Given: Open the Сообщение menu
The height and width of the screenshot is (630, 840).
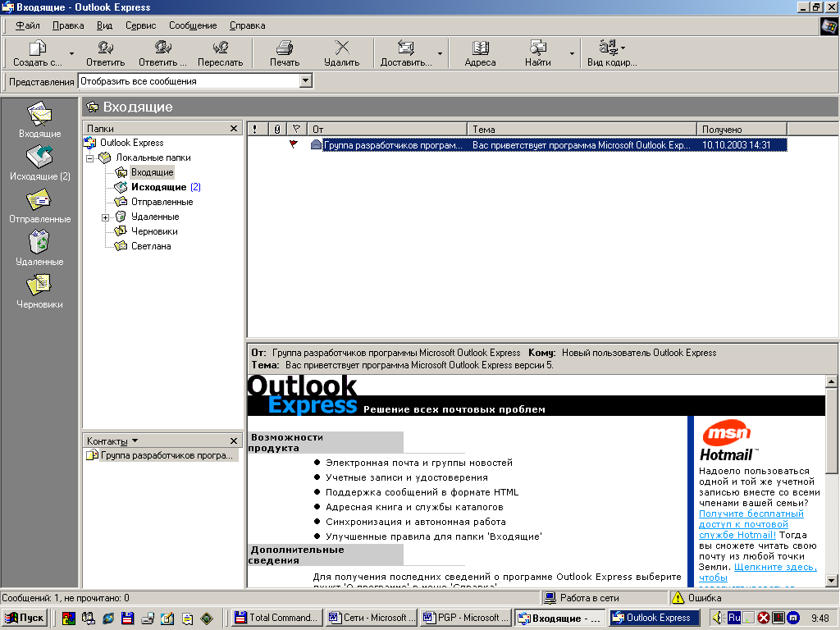Looking at the screenshot, I should [193, 25].
